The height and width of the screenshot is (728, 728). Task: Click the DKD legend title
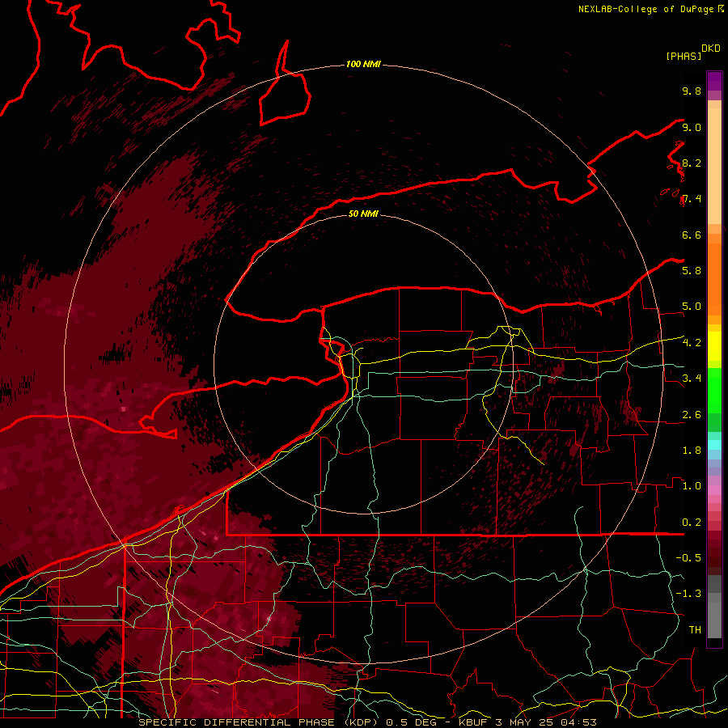710,49
